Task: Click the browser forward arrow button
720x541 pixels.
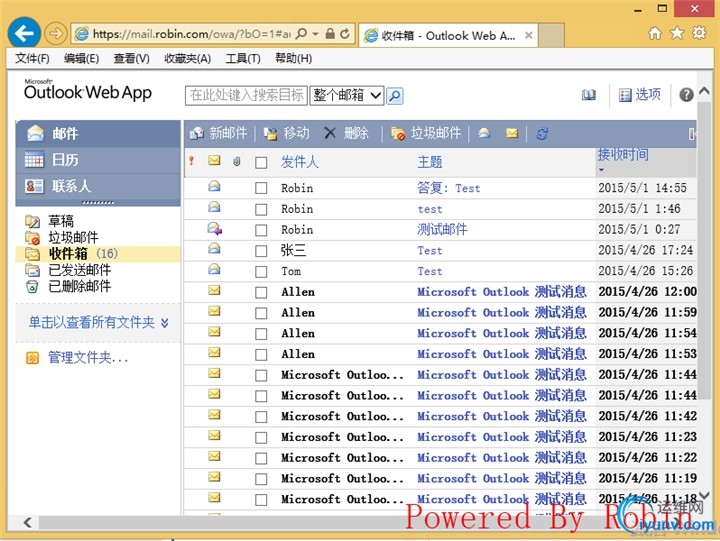Action: click(x=56, y=34)
